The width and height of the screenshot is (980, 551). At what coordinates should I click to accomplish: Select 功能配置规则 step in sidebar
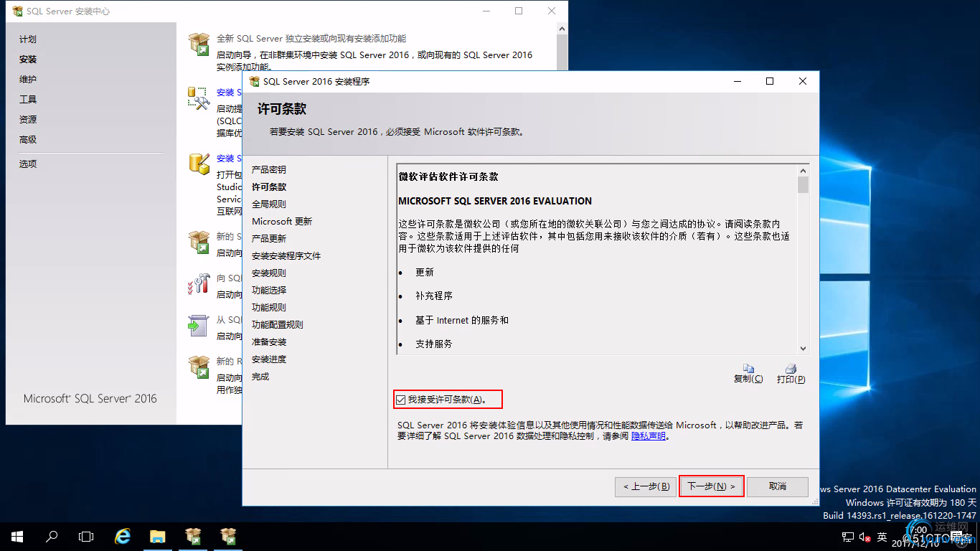click(278, 324)
